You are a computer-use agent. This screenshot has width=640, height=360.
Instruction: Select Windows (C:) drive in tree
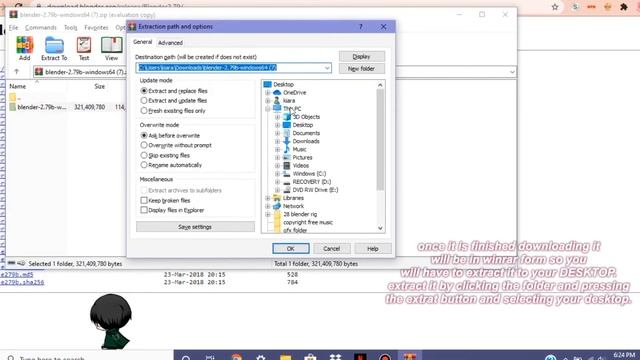click(309, 174)
